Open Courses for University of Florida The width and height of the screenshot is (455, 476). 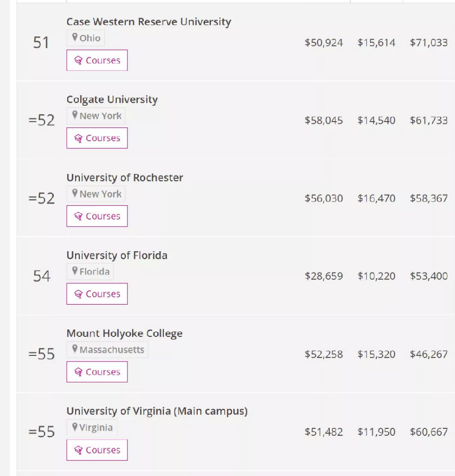97,294
